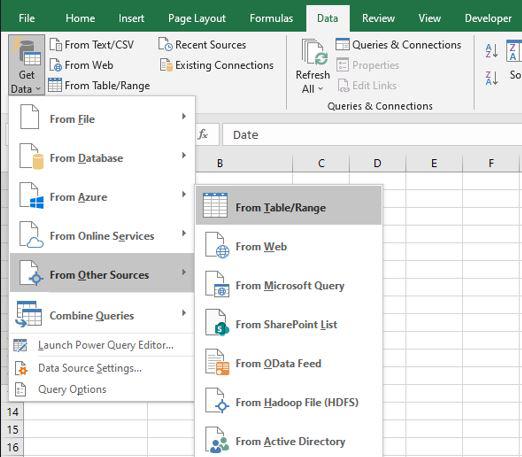Click the Recent Sources clock icon
Image resolution: width=522 pixels, height=457 pixels.
(165, 44)
